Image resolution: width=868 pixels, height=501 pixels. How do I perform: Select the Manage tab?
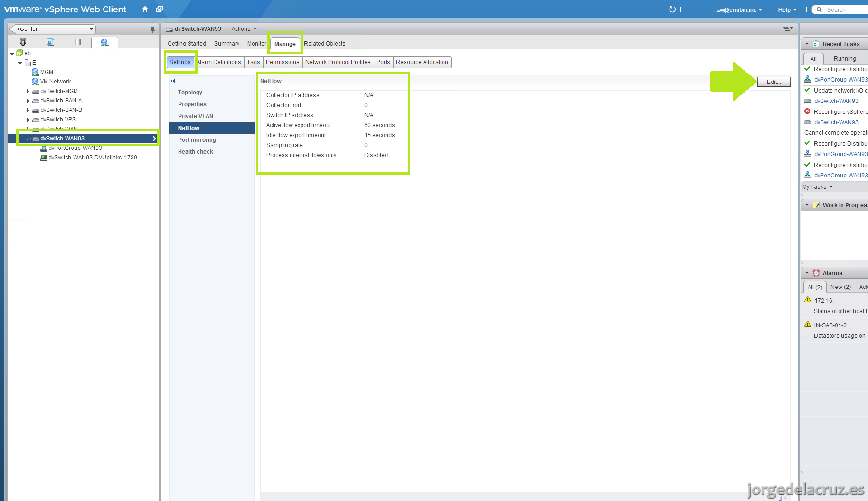pos(285,44)
